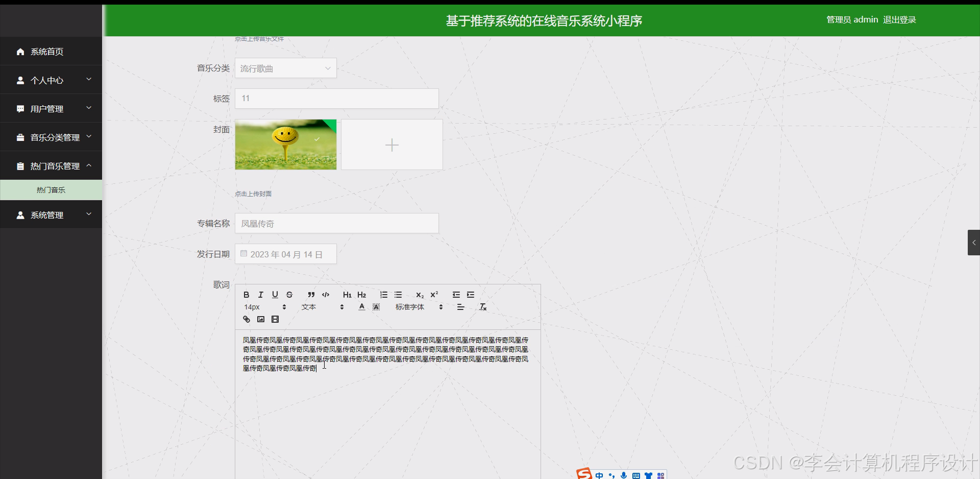Click the 基于推荐系统的在线音乐系统小程序 header title
Viewport: 980px width, 479px height.
pos(544,20)
